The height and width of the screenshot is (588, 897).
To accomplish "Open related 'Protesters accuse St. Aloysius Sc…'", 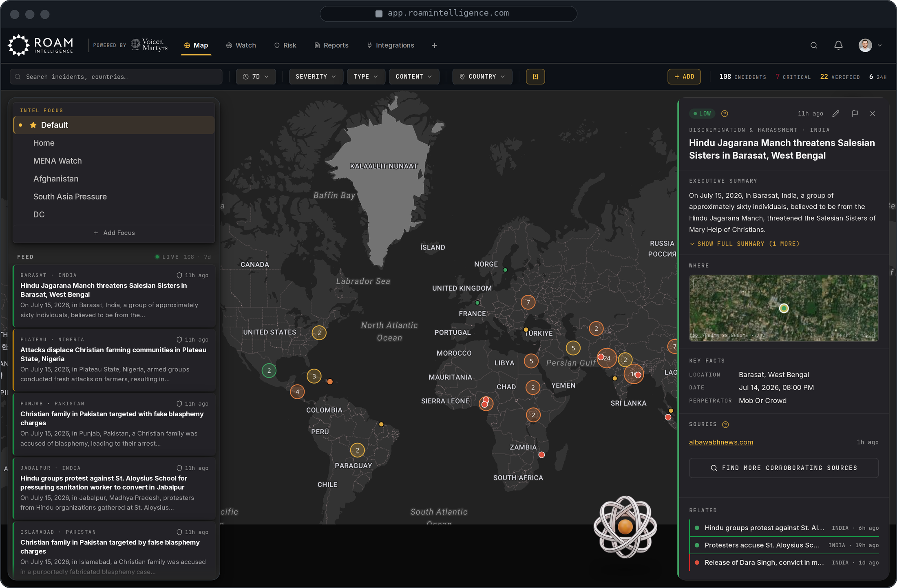I will click(x=784, y=545).
